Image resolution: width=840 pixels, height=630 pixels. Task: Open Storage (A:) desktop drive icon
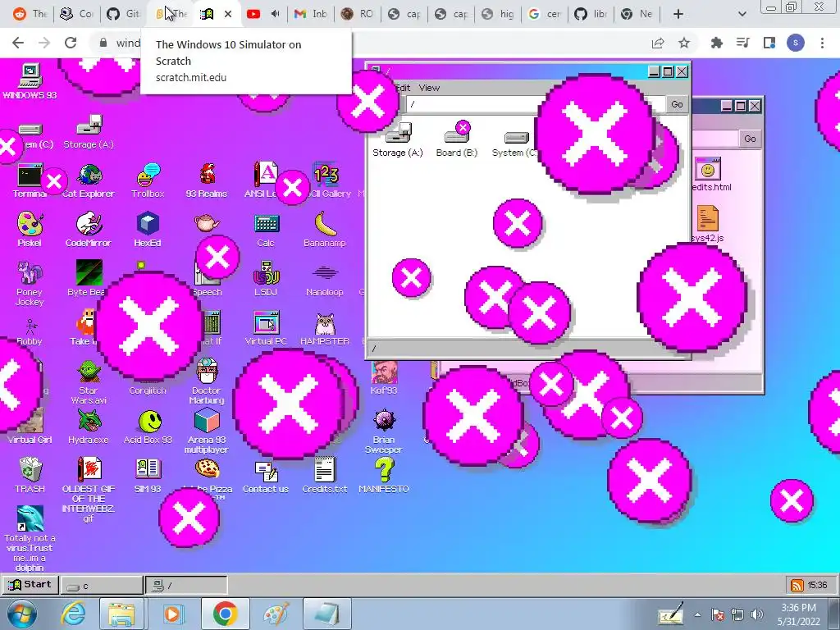tap(89, 132)
